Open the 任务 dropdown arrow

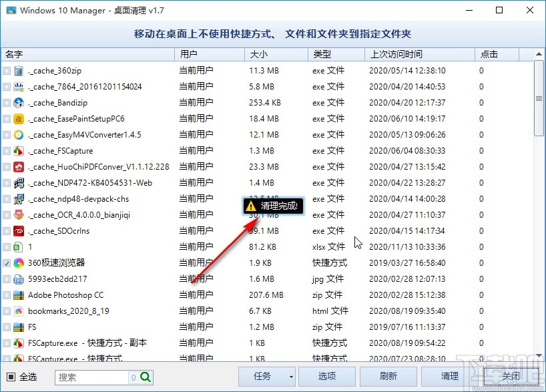point(290,377)
